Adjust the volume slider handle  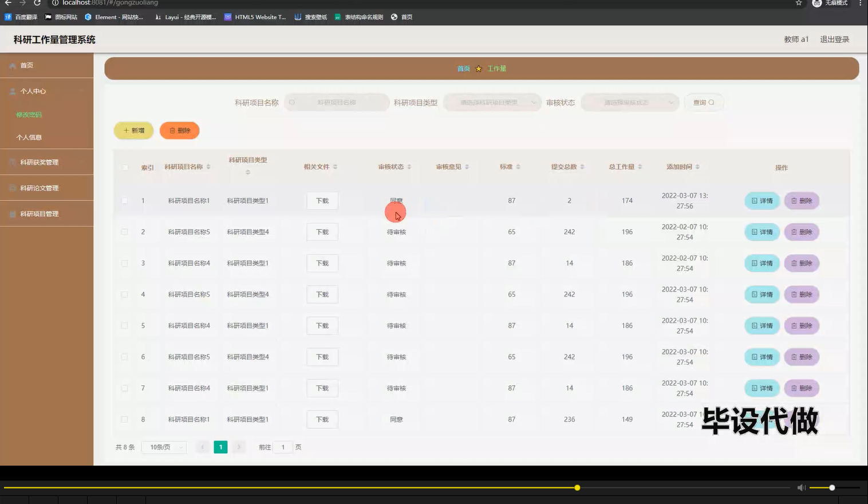[832, 488]
